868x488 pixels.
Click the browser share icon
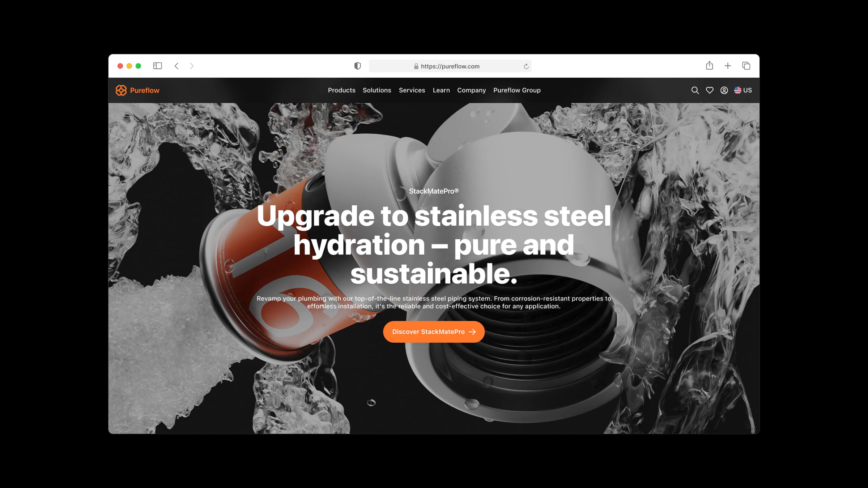point(710,65)
